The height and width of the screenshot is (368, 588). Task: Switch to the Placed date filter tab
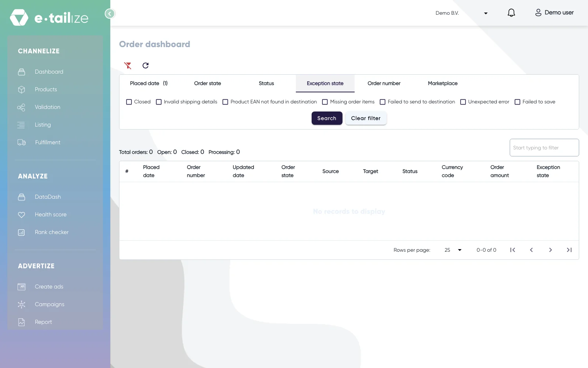click(x=149, y=84)
